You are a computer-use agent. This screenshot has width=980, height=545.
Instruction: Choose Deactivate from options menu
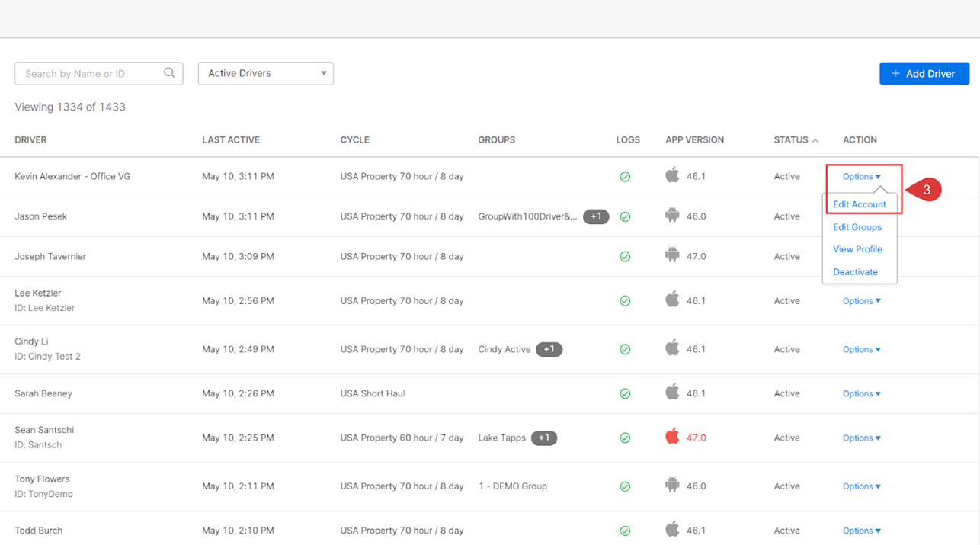coord(855,272)
